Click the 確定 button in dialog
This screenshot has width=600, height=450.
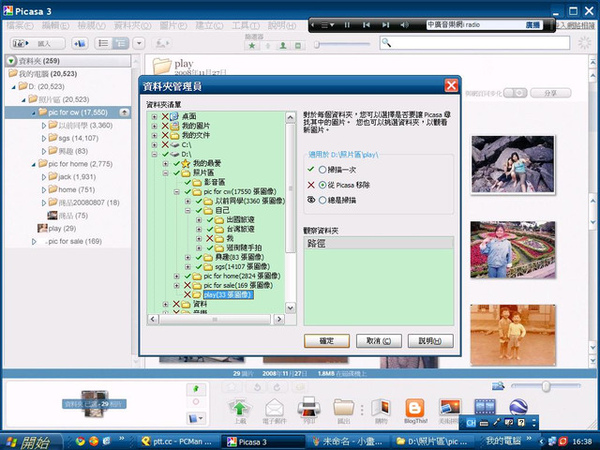(x=327, y=341)
